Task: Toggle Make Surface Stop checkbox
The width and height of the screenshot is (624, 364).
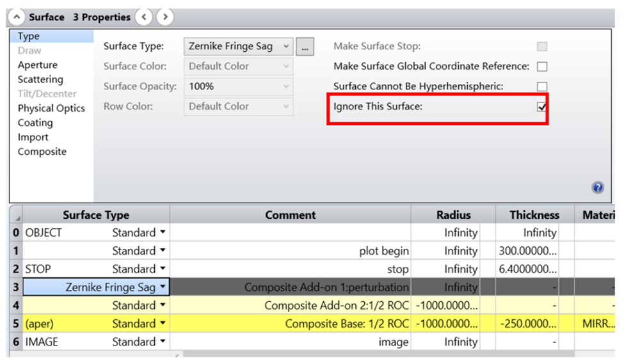Action: point(542,47)
